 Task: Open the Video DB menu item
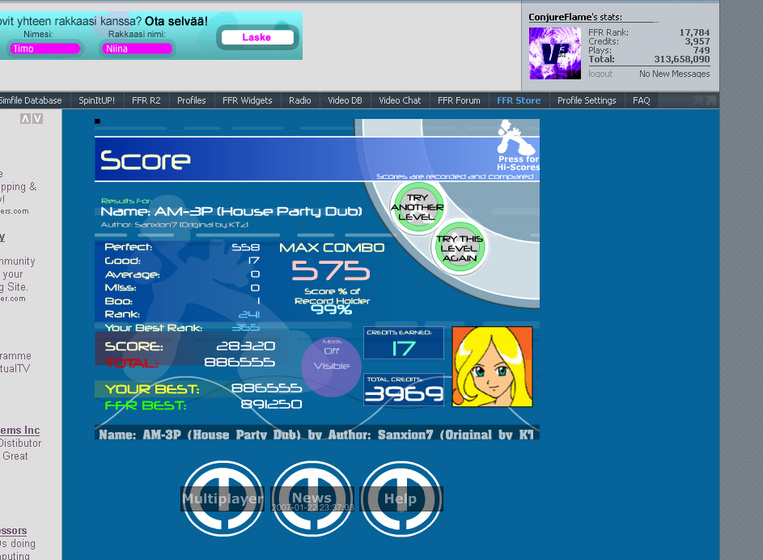345,100
